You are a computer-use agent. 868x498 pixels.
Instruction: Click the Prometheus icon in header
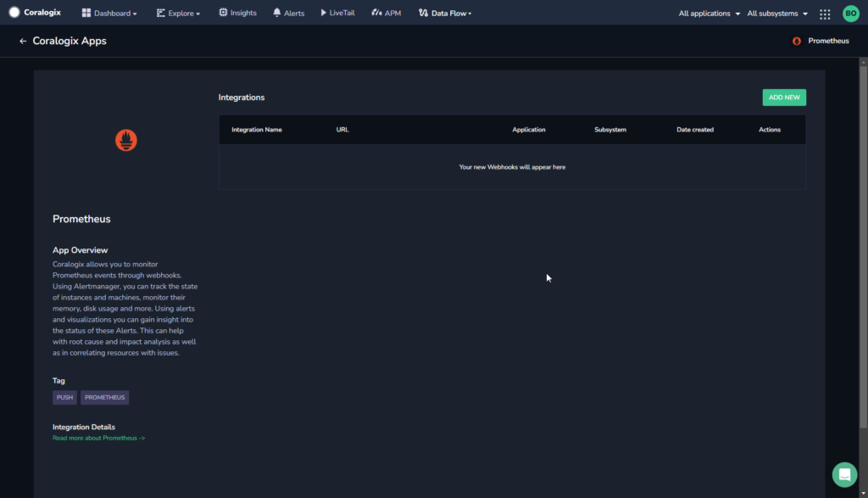797,41
